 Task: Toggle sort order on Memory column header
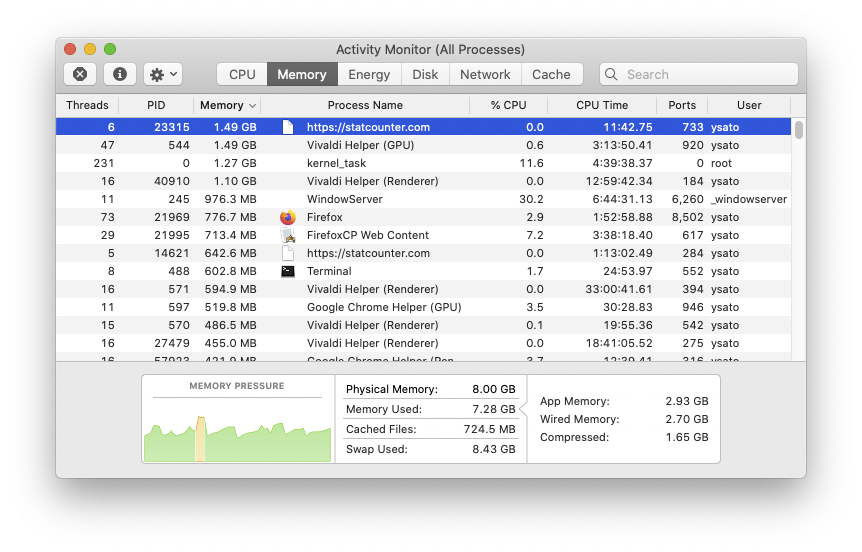coord(227,105)
